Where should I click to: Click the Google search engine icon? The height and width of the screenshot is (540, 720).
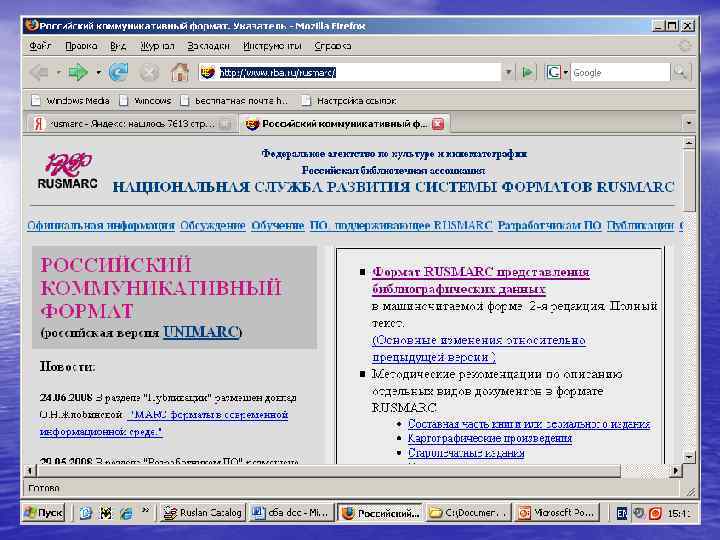(553, 72)
